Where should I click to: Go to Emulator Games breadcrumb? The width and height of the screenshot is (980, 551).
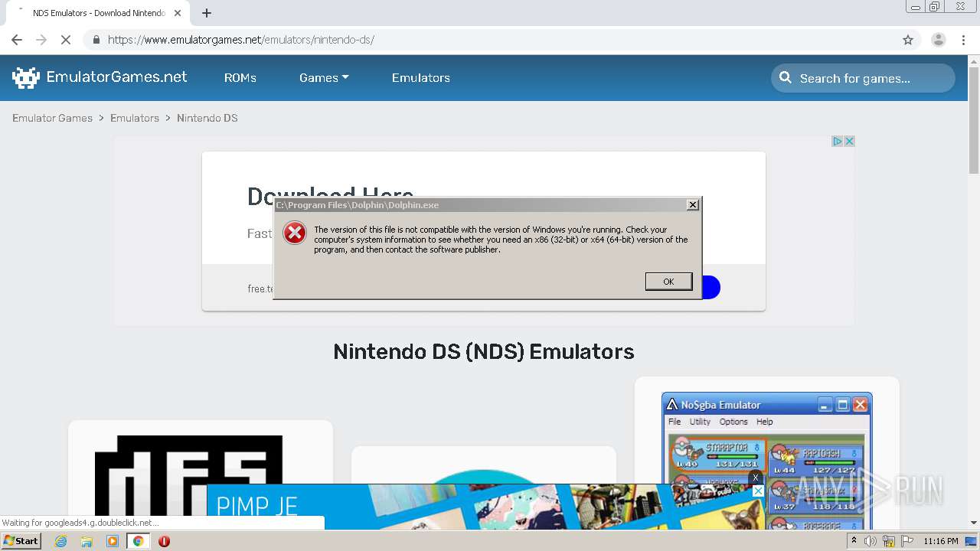click(52, 118)
